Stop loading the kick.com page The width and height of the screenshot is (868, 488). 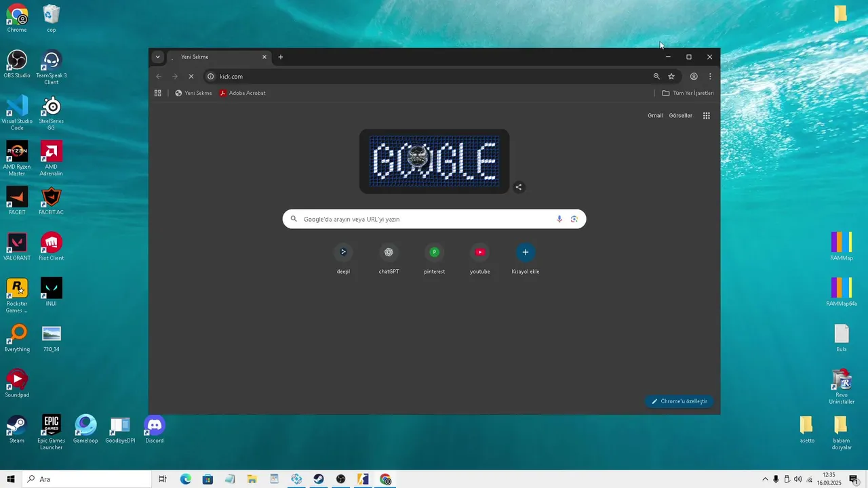[x=191, y=77]
